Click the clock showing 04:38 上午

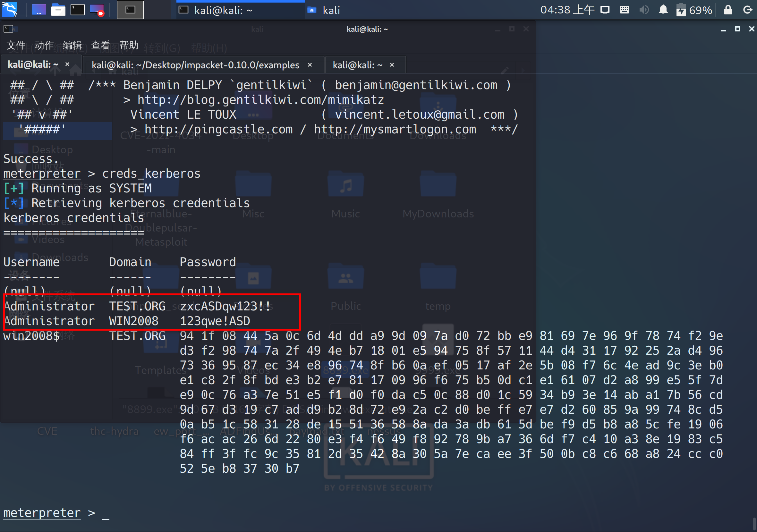point(567,10)
